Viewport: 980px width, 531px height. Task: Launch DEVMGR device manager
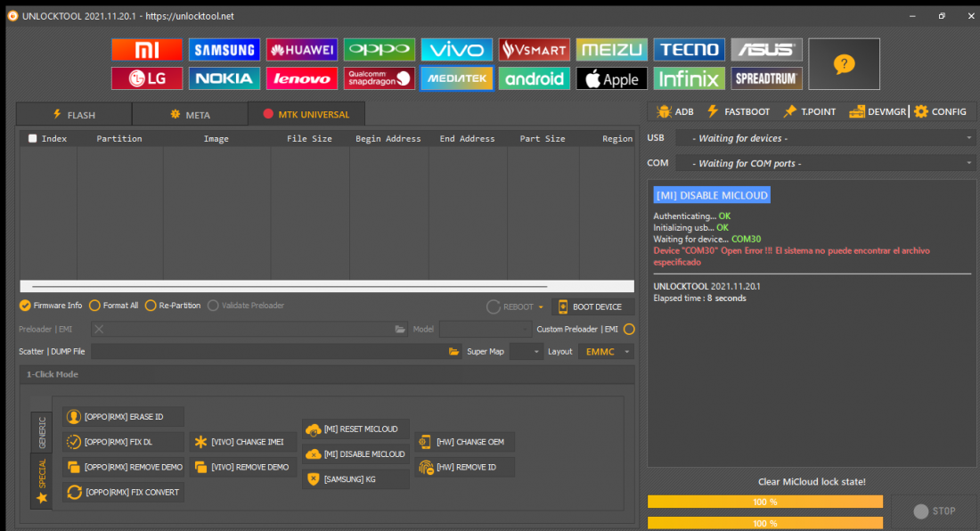[878, 112]
